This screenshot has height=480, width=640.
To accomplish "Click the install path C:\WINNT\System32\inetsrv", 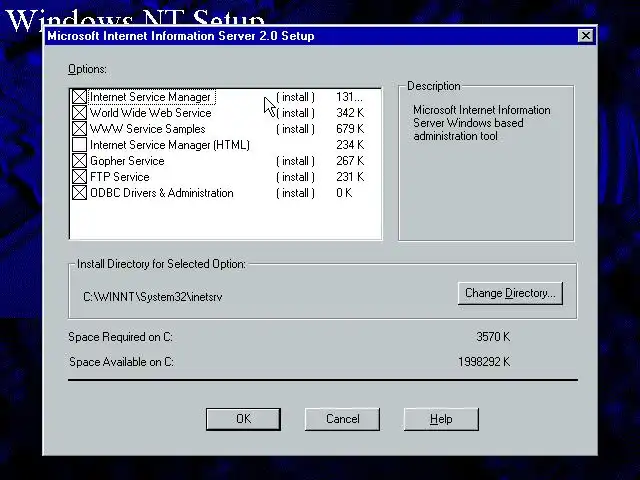I will [153, 297].
